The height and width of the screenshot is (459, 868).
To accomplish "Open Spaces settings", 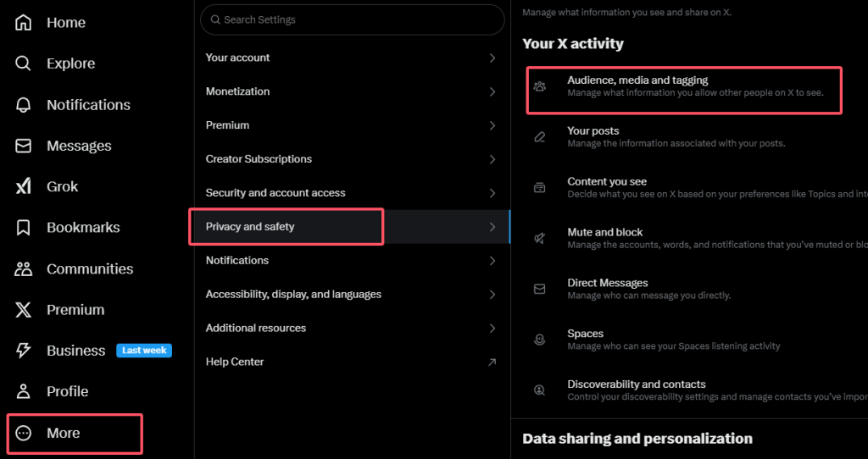I will (x=689, y=340).
